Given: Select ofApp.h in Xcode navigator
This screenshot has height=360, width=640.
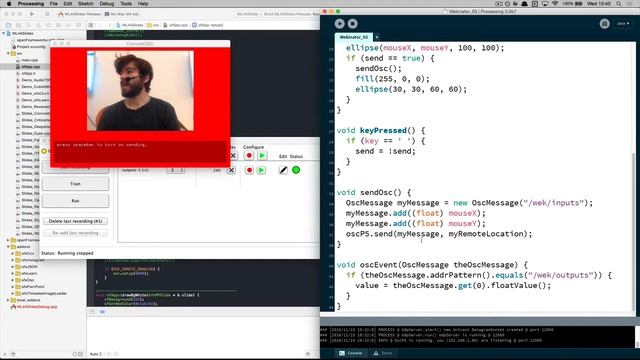Looking at the screenshot, I should click(x=28, y=73).
